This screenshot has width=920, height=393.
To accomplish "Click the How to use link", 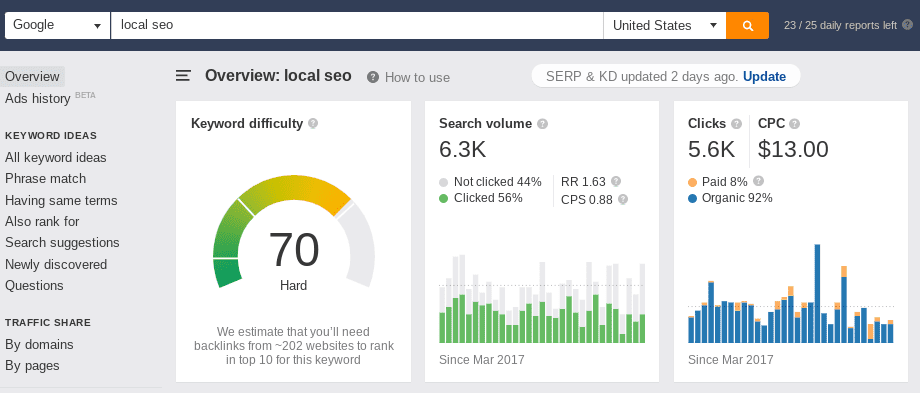I will coord(417,77).
